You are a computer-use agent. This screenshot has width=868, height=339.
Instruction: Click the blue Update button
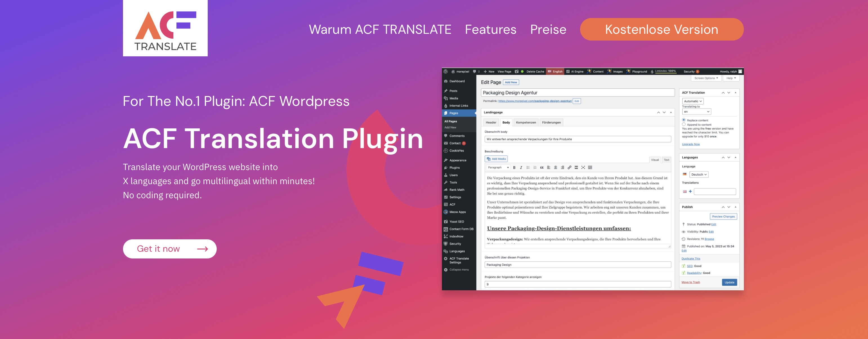pos(729,282)
